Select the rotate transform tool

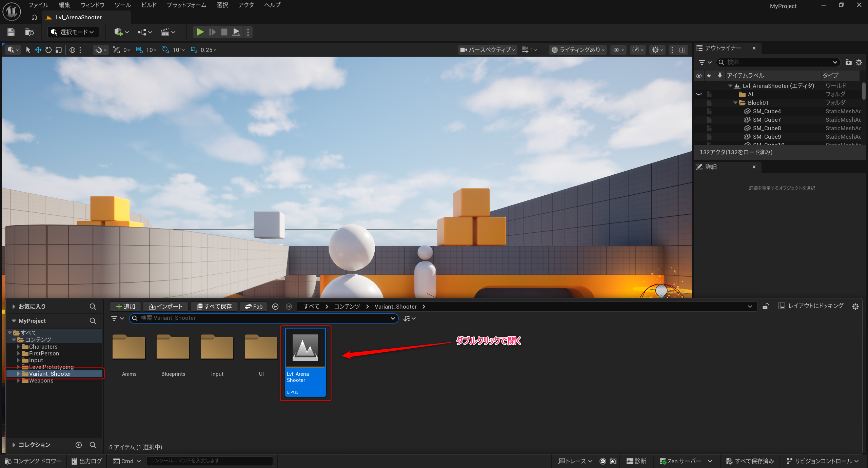(48, 50)
